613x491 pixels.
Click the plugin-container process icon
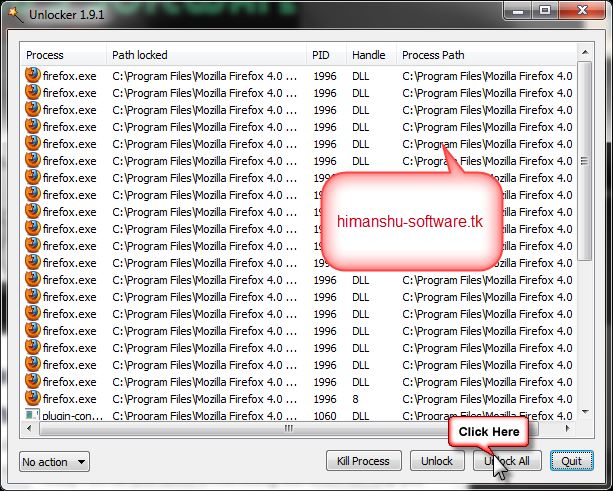click(32, 415)
